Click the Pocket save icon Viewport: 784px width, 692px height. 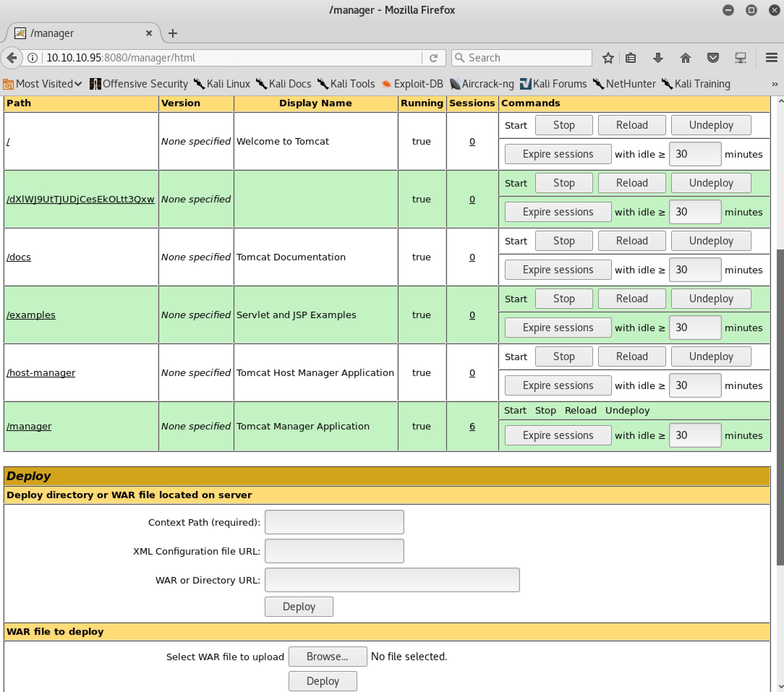click(713, 58)
